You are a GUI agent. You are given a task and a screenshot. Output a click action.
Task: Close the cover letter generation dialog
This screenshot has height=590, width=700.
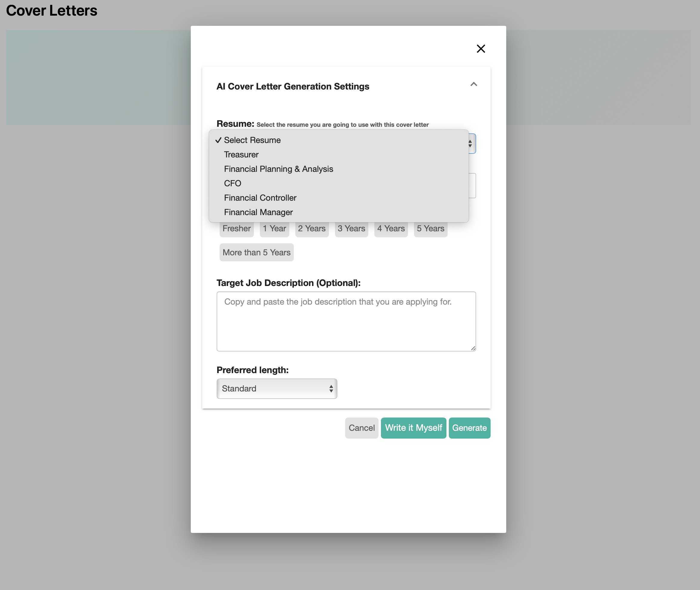pos(481,48)
